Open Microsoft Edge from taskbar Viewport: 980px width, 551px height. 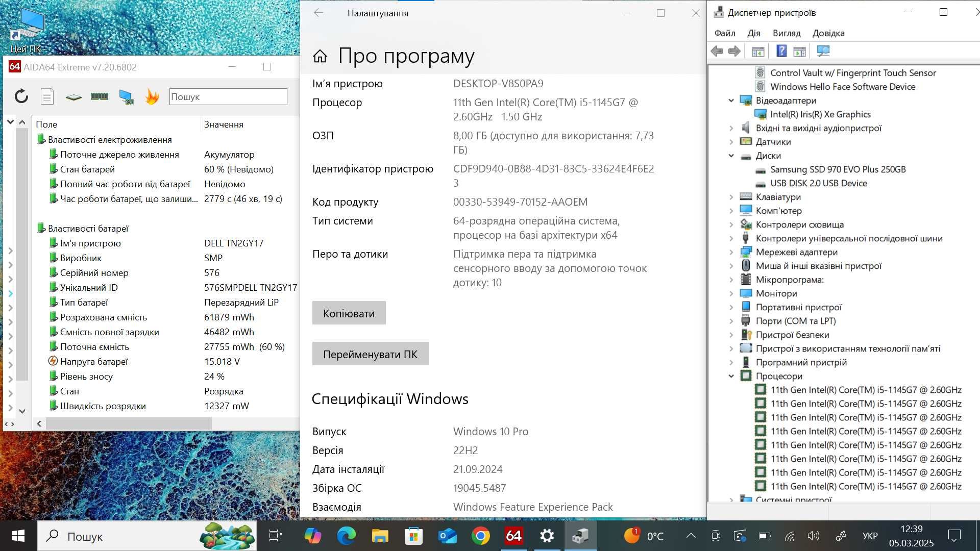click(347, 536)
